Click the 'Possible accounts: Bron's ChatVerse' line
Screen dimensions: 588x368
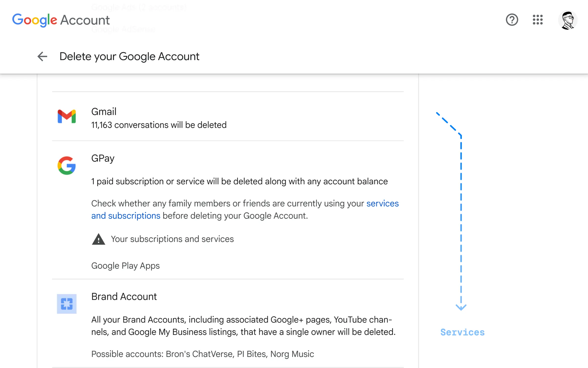(203, 354)
